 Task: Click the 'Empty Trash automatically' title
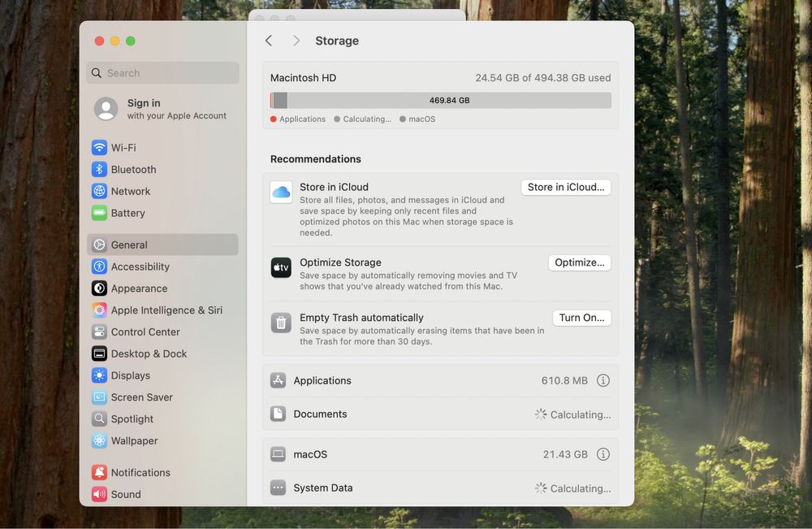click(361, 317)
